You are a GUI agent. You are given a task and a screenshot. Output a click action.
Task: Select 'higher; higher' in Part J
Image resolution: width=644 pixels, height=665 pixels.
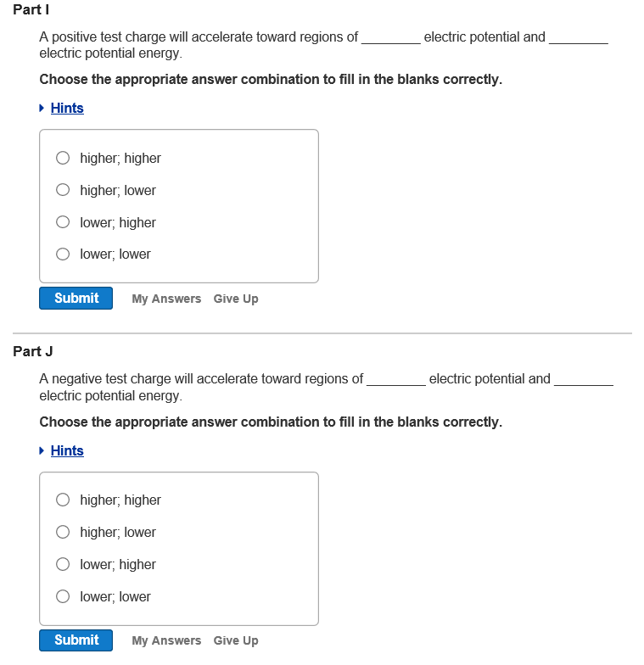[x=63, y=500]
